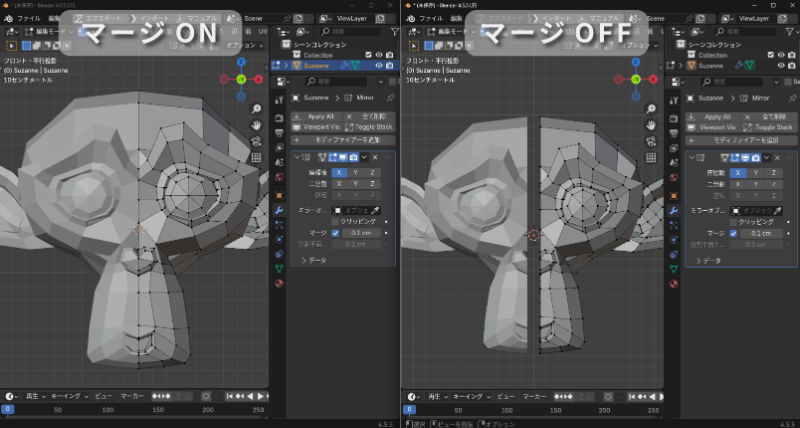The width and height of the screenshot is (800, 428).
Task: Click the 0.1 cm merge distance field in マージ OFF window
Action: (760, 233)
